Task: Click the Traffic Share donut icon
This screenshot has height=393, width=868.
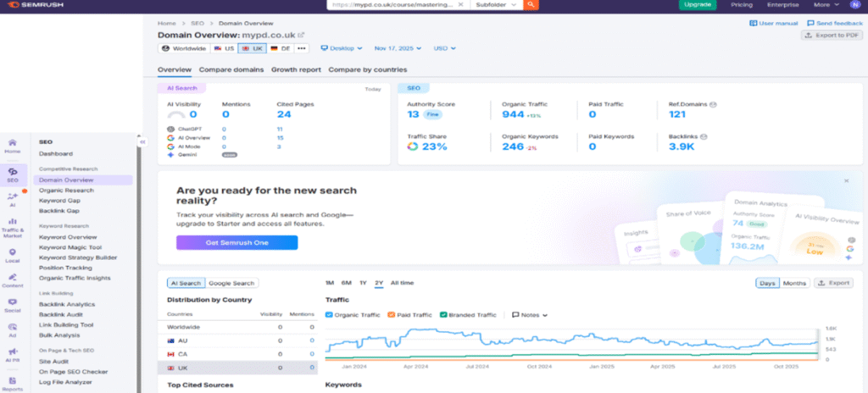Action: 413,147
